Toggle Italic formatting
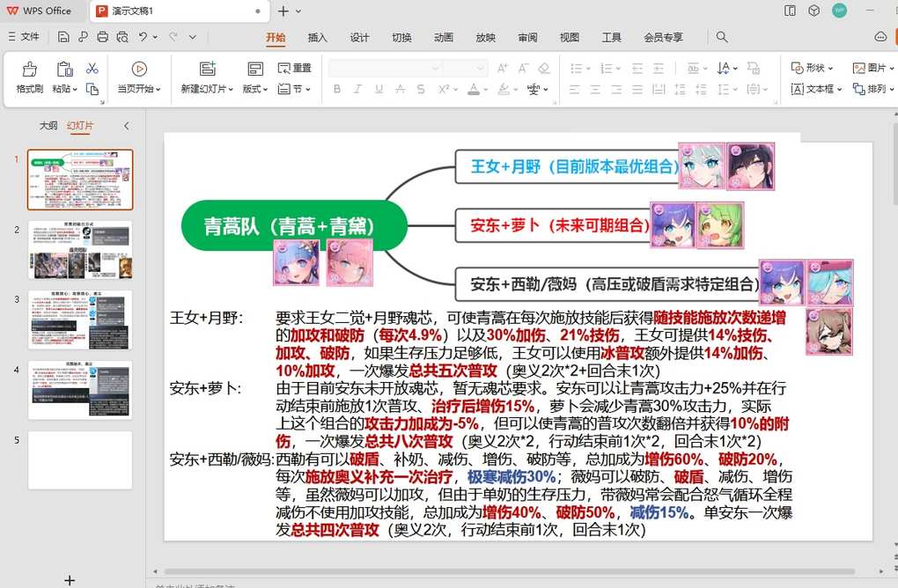Image resolution: width=898 pixels, height=588 pixels. click(358, 89)
